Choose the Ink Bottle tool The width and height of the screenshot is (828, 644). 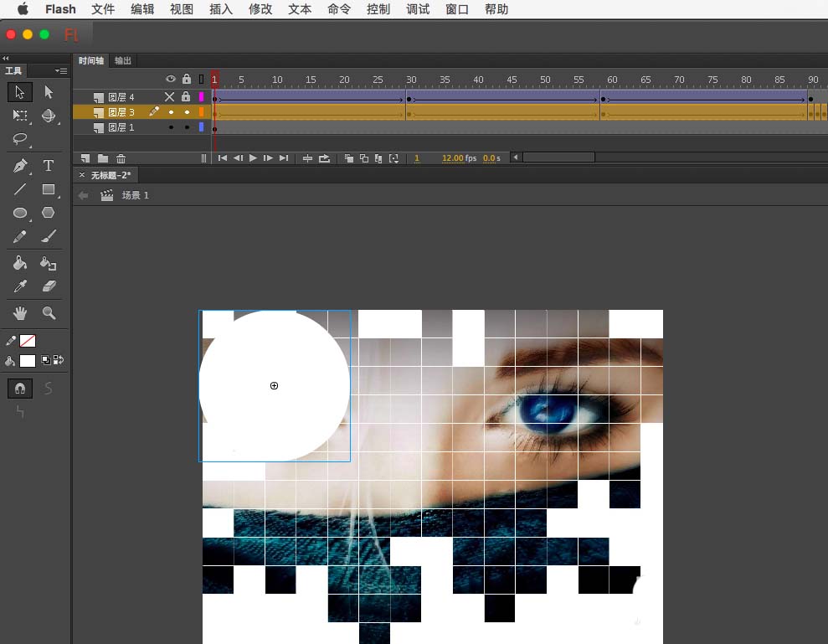click(x=49, y=263)
